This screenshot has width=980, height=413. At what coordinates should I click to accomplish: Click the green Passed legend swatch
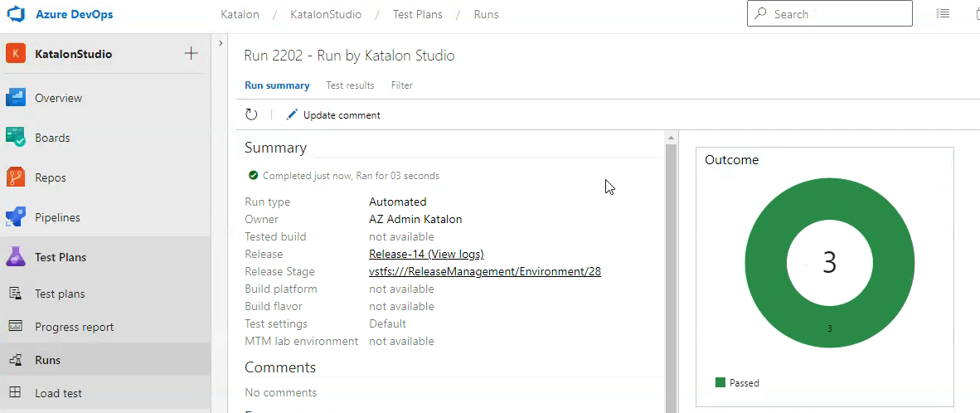click(720, 382)
